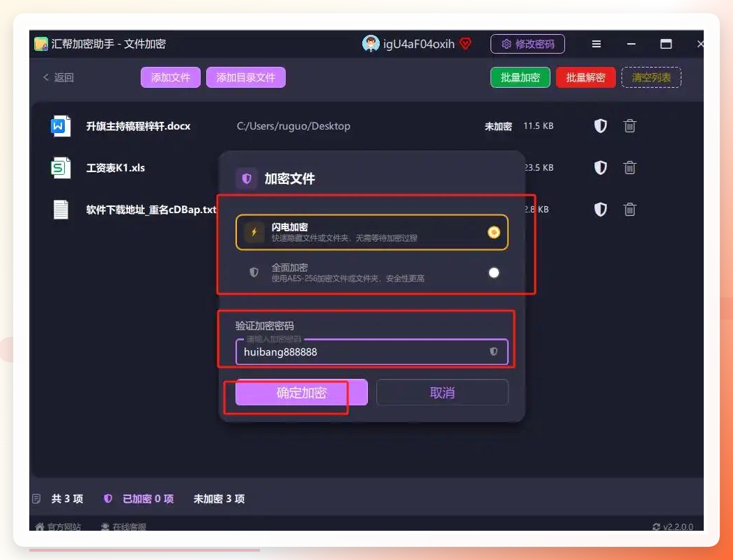Click trash icon for 软件下载地址_重名cDBap.txt

(630, 209)
